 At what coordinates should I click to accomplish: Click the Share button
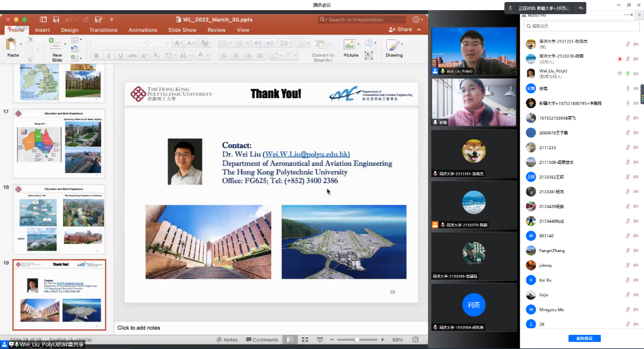400,29
